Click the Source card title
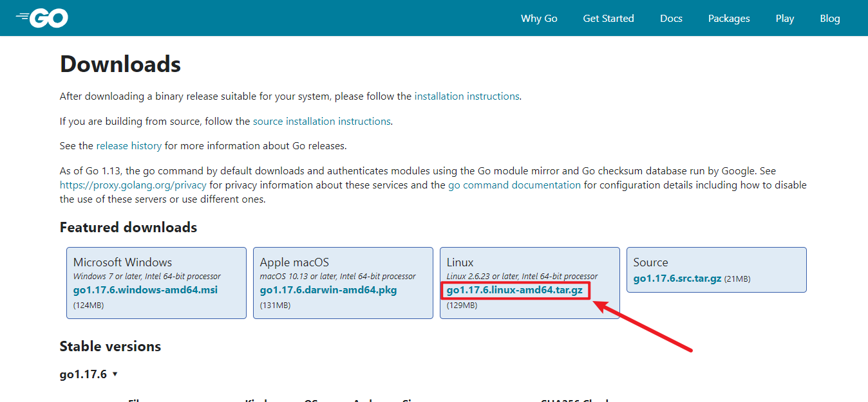 tap(650, 262)
